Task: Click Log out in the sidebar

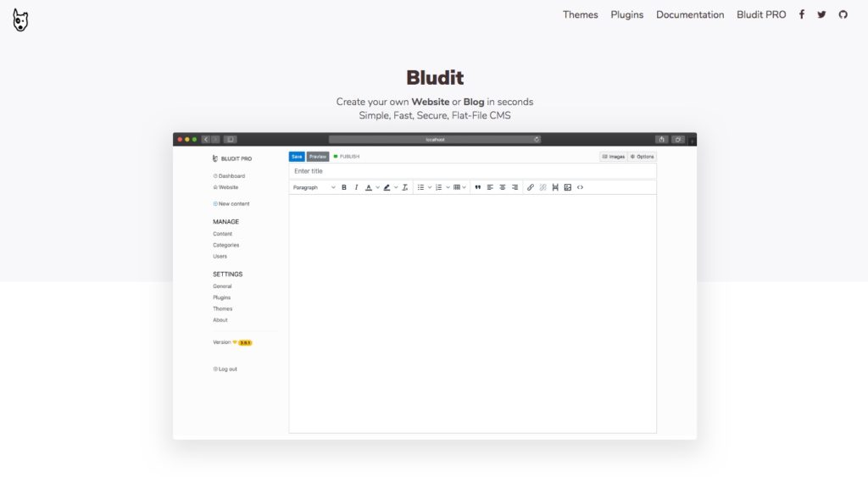Action: tap(225, 369)
